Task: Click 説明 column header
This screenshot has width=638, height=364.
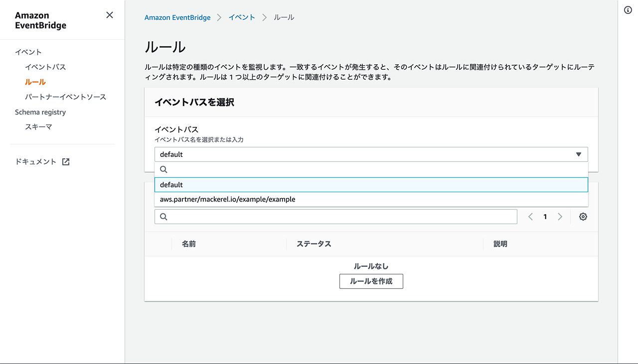Action: pyautogui.click(x=500, y=244)
